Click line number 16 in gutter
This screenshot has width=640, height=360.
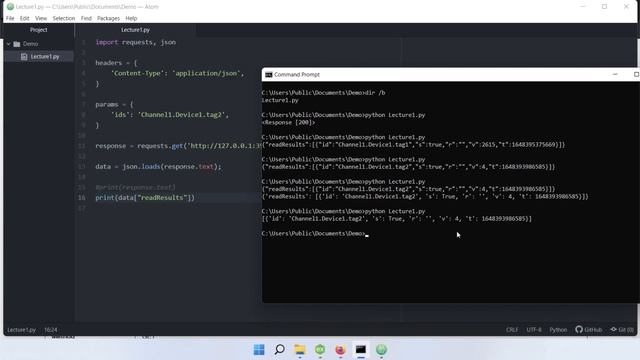tap(82, 198)
